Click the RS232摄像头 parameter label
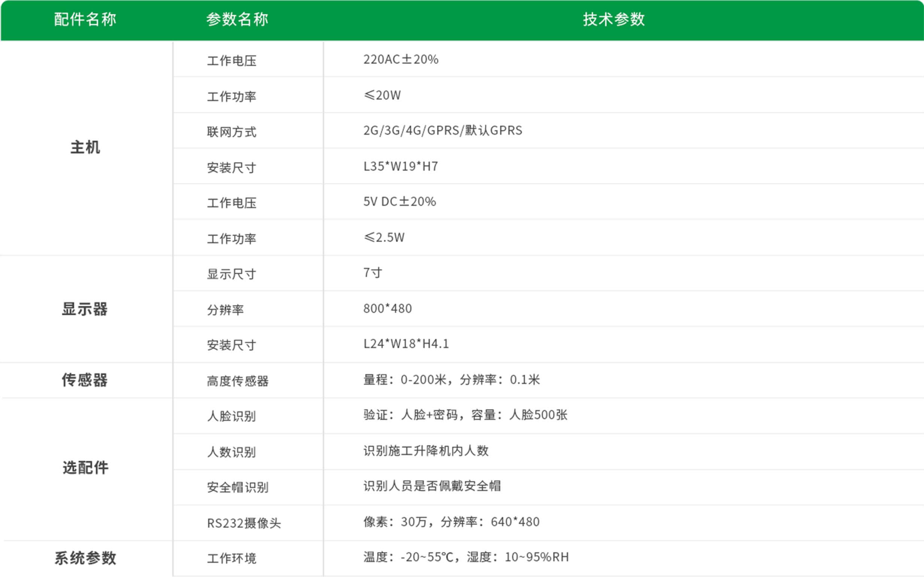 [244, 523]
